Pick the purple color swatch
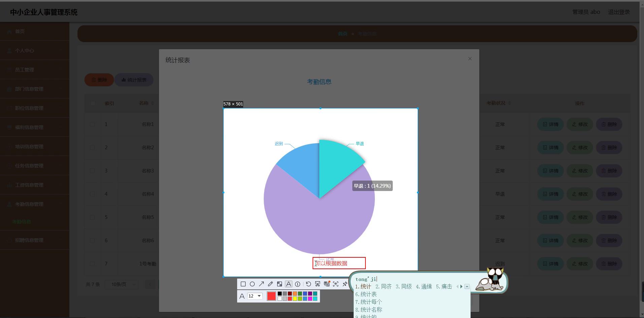Image resolution: width=644 pixels, height=318 pixels. click(310, 294)
